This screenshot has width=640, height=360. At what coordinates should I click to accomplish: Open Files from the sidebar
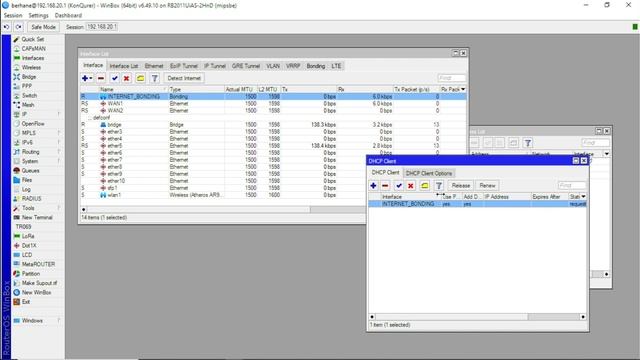pos(27,180)
